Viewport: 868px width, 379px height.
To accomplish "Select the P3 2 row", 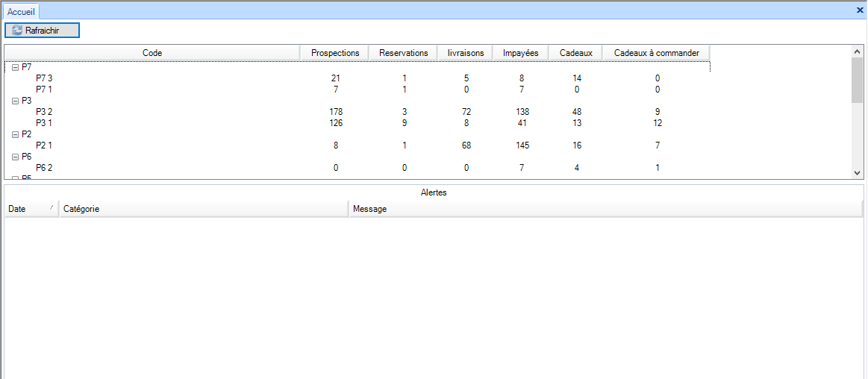I will pos(44,112).
